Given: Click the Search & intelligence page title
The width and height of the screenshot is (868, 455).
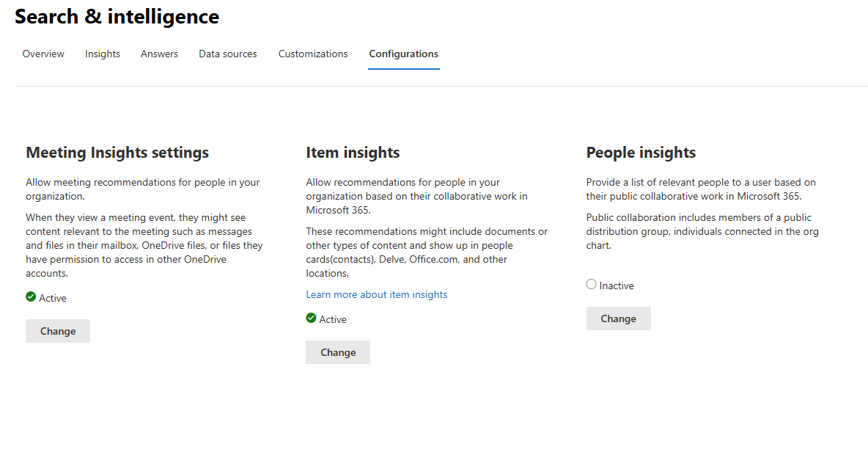Looking at the screenshot, I should tap(117, 17).
